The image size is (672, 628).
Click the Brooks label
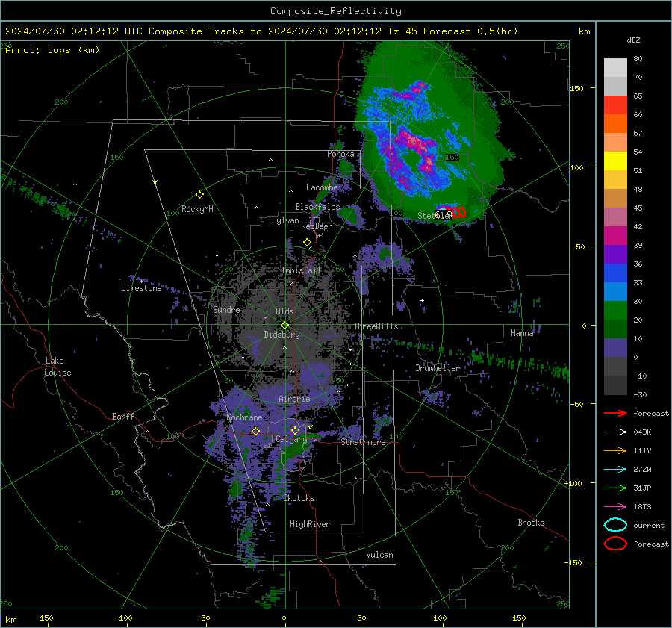pos(531,523)
